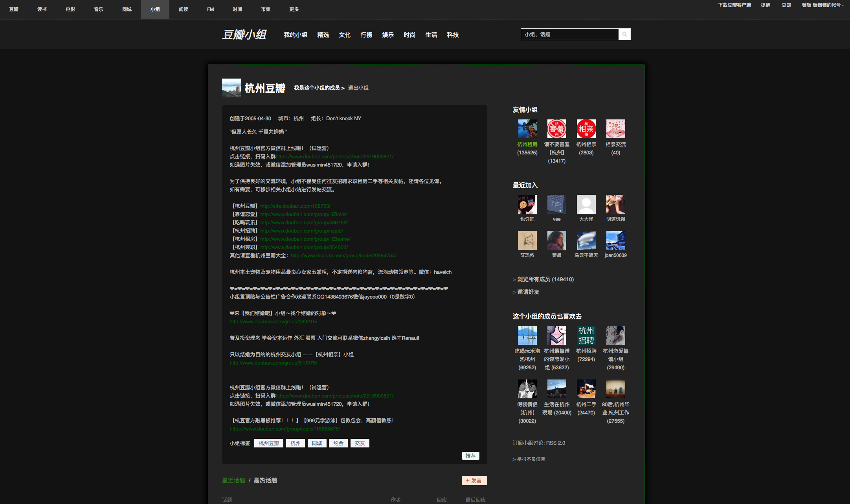
Task: Open 杭州二手 group icon
Action: click(x=586, y=389)
